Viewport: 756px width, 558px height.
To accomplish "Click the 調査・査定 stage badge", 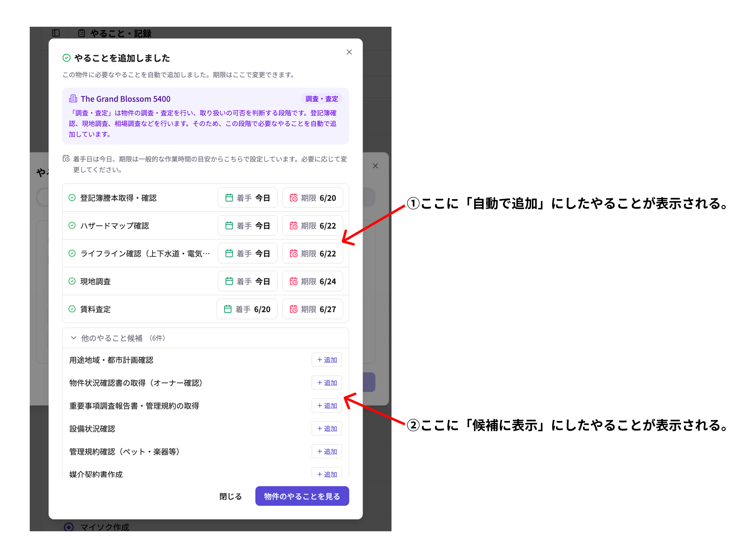I will 321,99.
